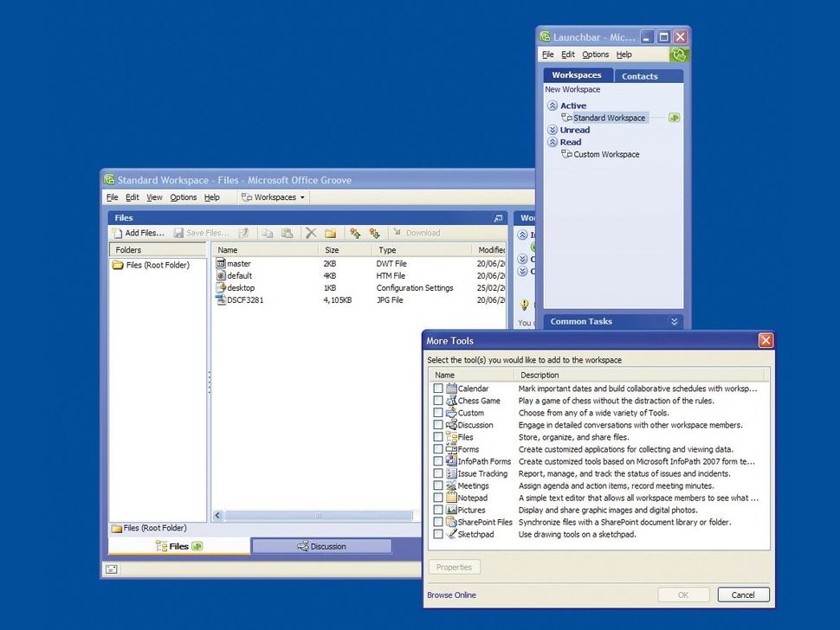Enable the Sketchpad tool checkbox
The image size is (840, 630).
[438, 534]
